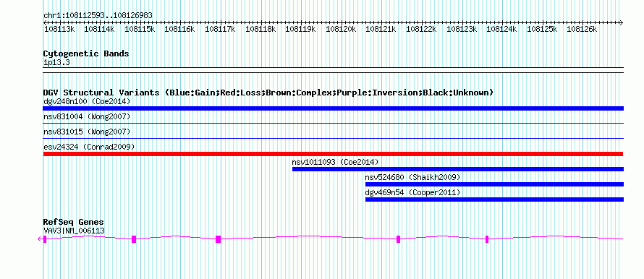Click the VAV3 strand direction arrowhead

[40, 239]
